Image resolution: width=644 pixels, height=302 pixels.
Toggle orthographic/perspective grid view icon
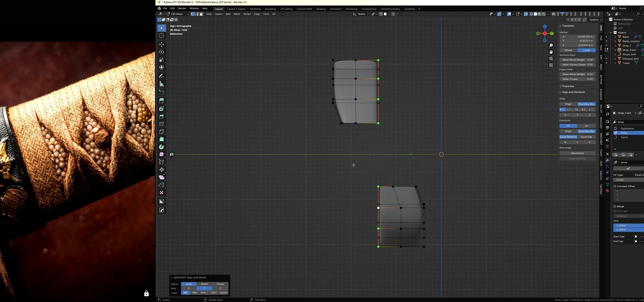coord(551,65)
